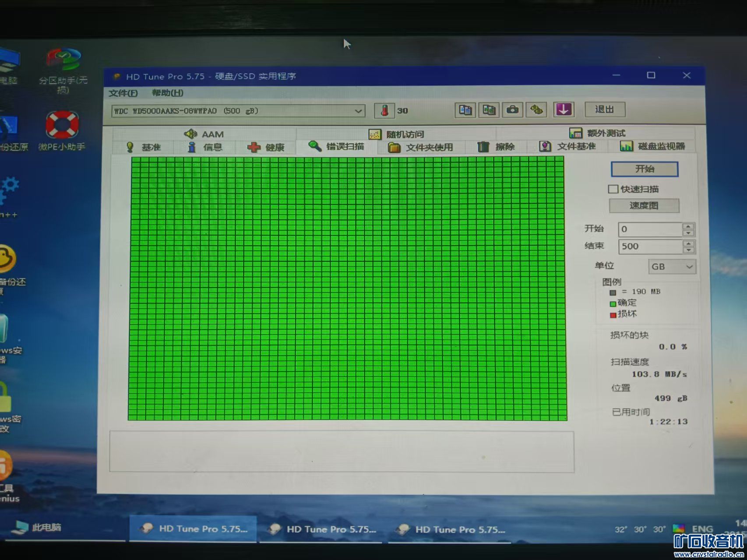This screenshot has width=747, height=560.
Task: Enable the 快速扫描 quick scan checkbox
Action: (613, 189)
